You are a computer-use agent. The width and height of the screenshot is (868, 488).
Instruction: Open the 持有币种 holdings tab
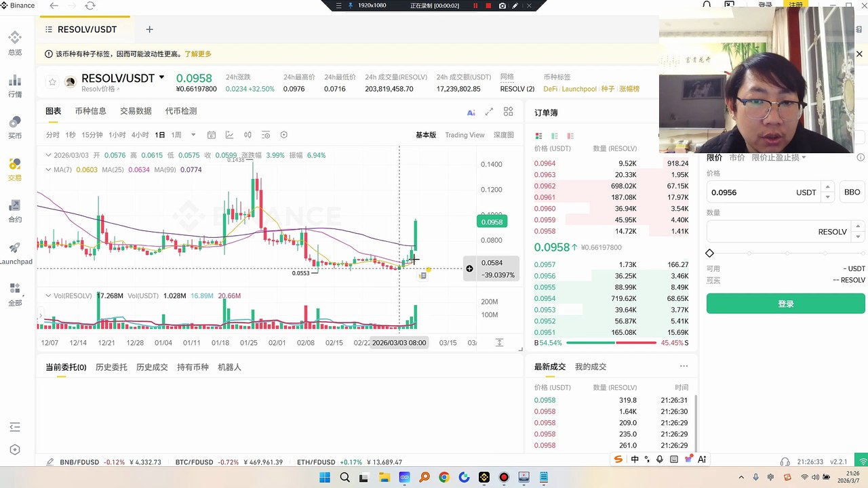pos(193,367)
